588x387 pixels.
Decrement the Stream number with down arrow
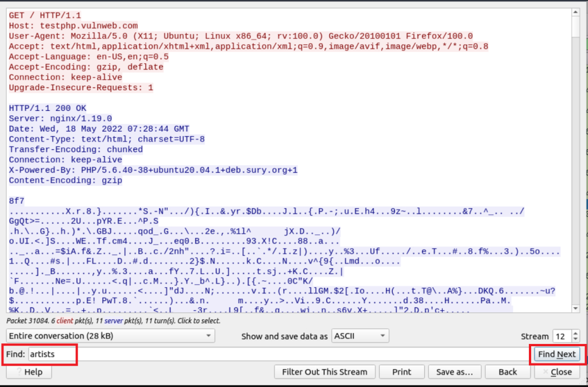point(575,339)
